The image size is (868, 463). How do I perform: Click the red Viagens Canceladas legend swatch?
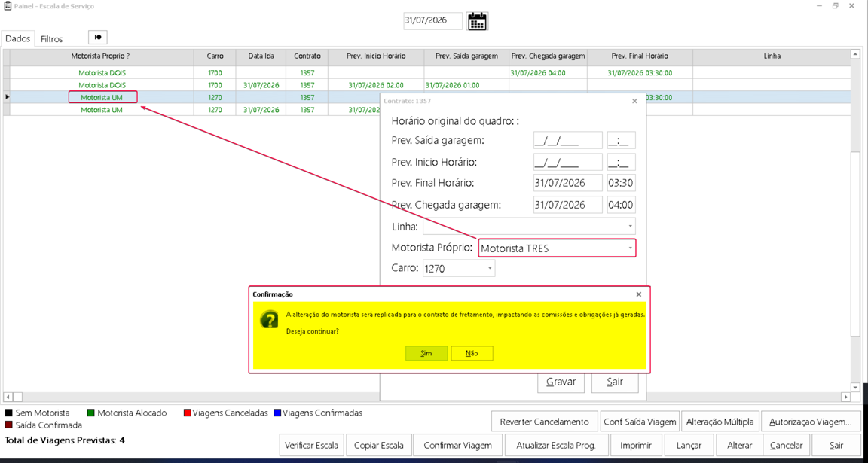(187, 413)
